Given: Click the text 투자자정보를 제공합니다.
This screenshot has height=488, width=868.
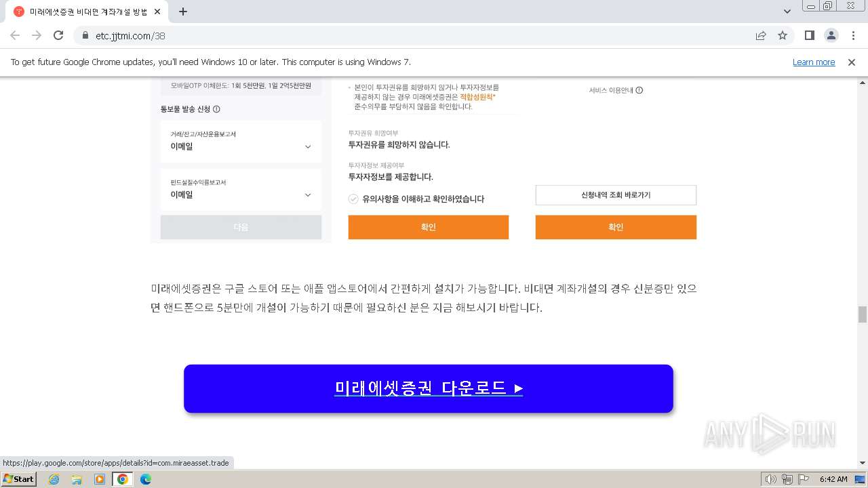Looking at the screenshot, I should (391, 177).
